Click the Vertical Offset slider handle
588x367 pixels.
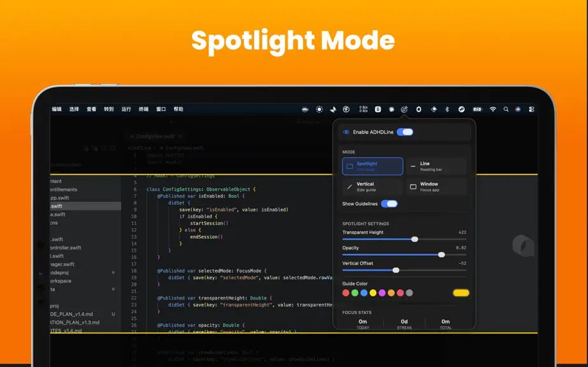pos(395,270)
